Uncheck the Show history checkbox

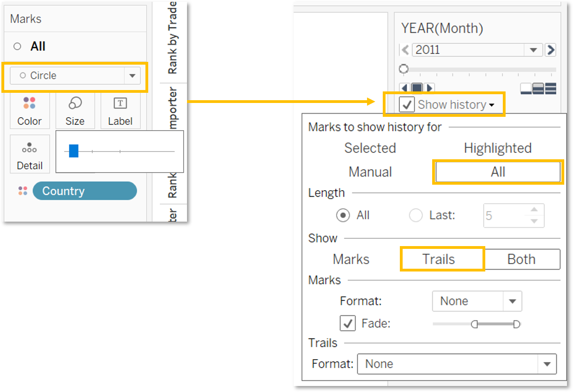tap(407, 105)
